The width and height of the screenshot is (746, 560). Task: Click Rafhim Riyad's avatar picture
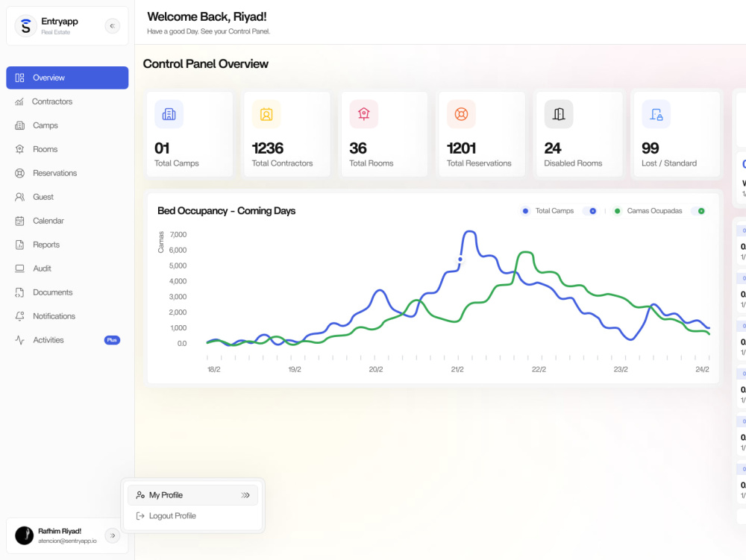[25, 535]
